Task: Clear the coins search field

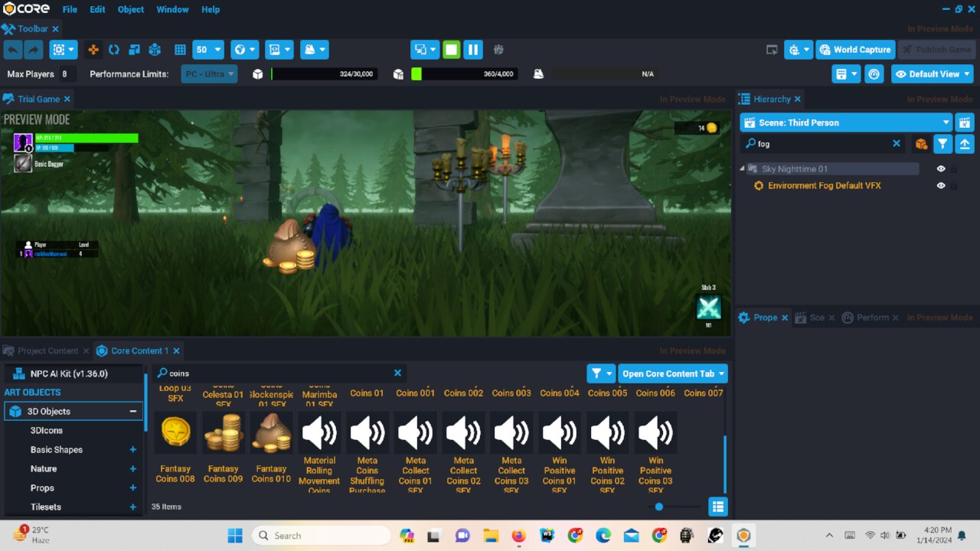Action: (397, 373)
